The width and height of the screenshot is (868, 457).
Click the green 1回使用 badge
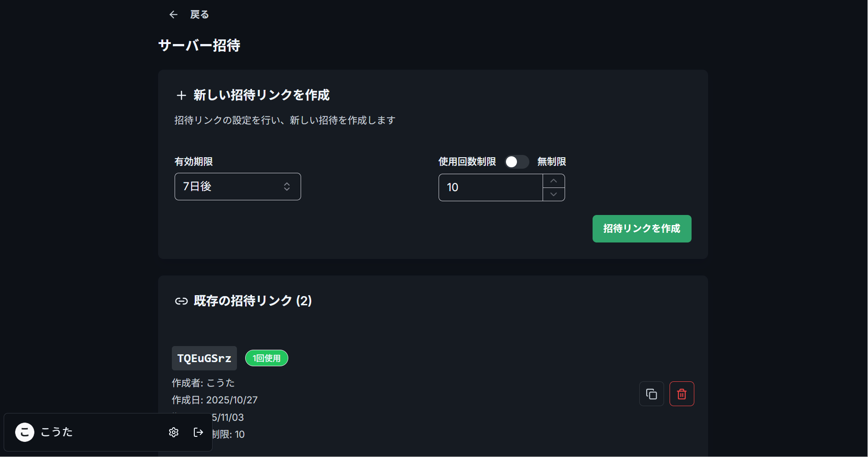pyautogui.click(x=266, y=358)
